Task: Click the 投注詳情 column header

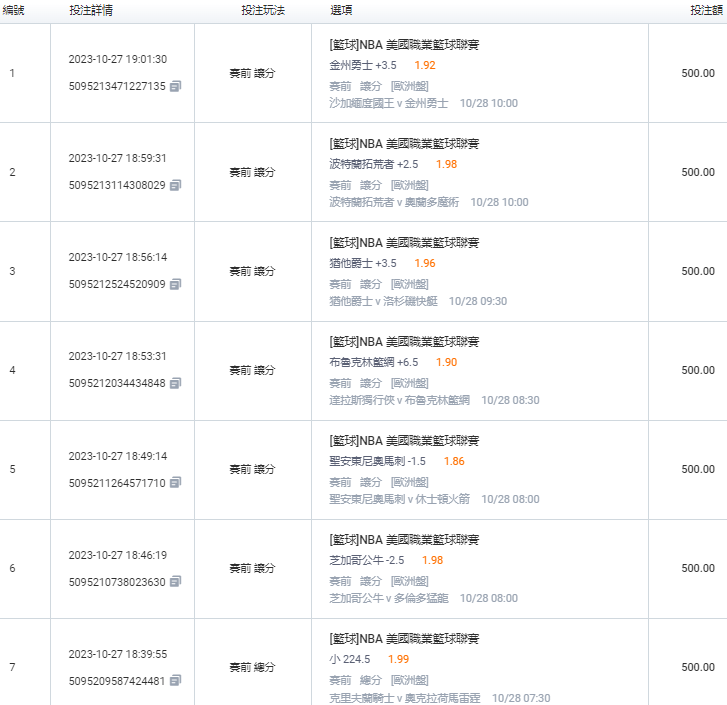Action: (x=91, y=10)
